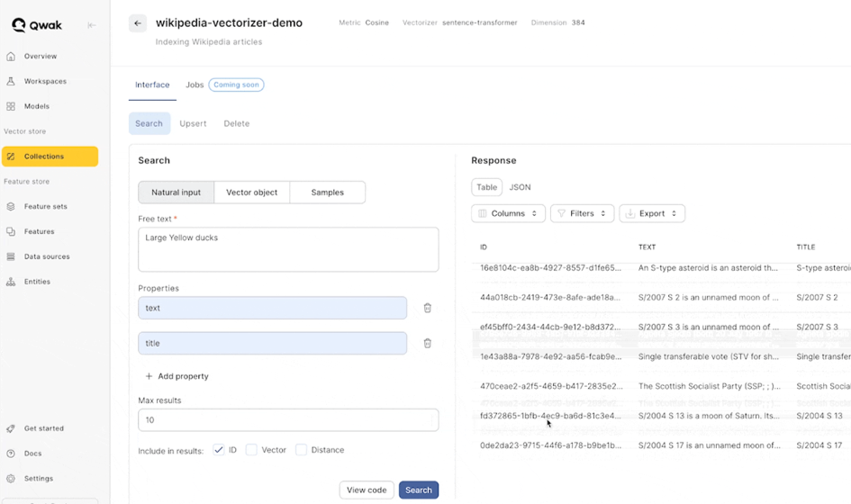Click the back arrow beside wikipedia-vectorizer-demo
Viewport: 851px width, 504px height.
(x=138, y=23)
